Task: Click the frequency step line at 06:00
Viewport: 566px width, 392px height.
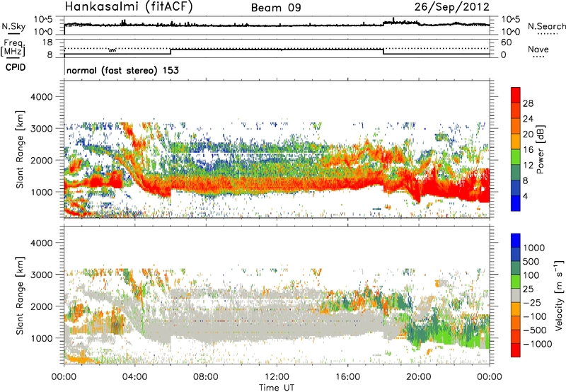Action: 171,52
